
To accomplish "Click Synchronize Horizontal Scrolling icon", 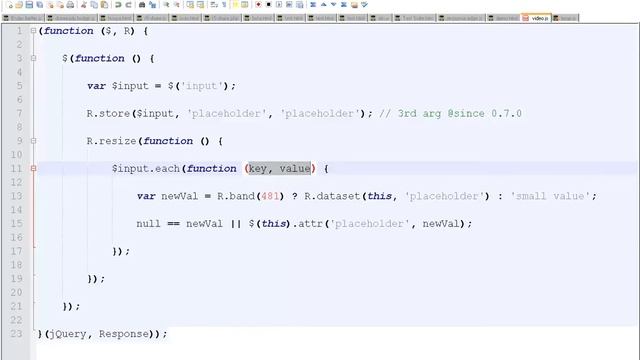I will (x=201, y=5).
